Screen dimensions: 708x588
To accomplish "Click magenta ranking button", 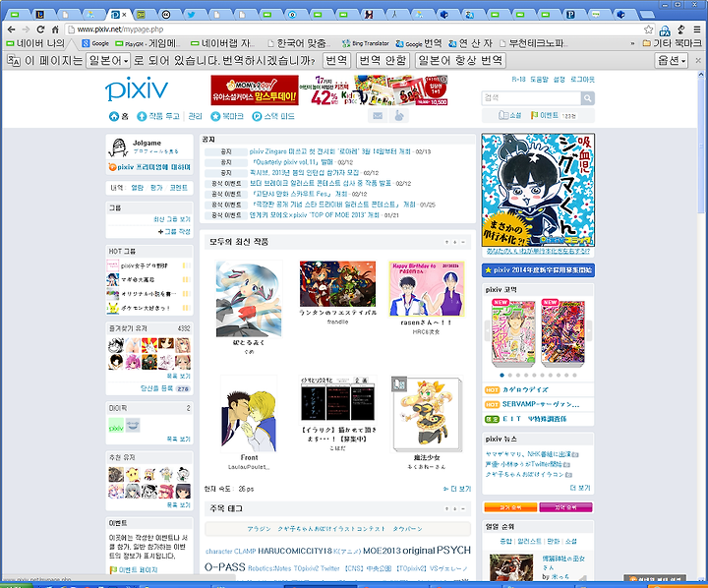I will 565,507.
